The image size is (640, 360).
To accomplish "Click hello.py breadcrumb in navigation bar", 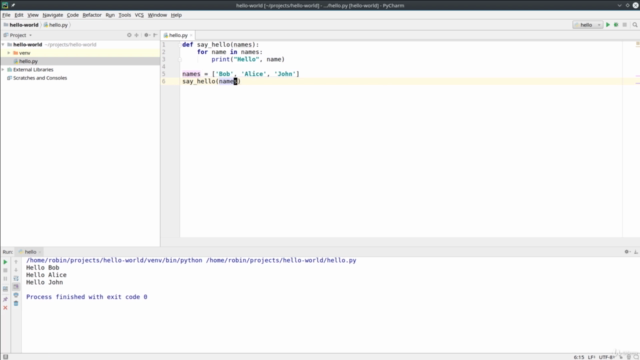I will tap(56, 25).
